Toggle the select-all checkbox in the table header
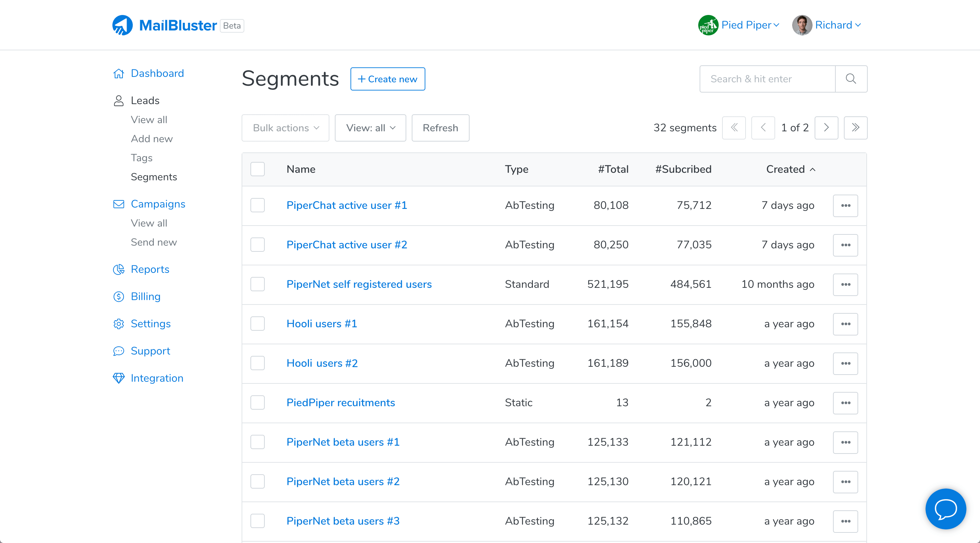 tap(258, 169)
